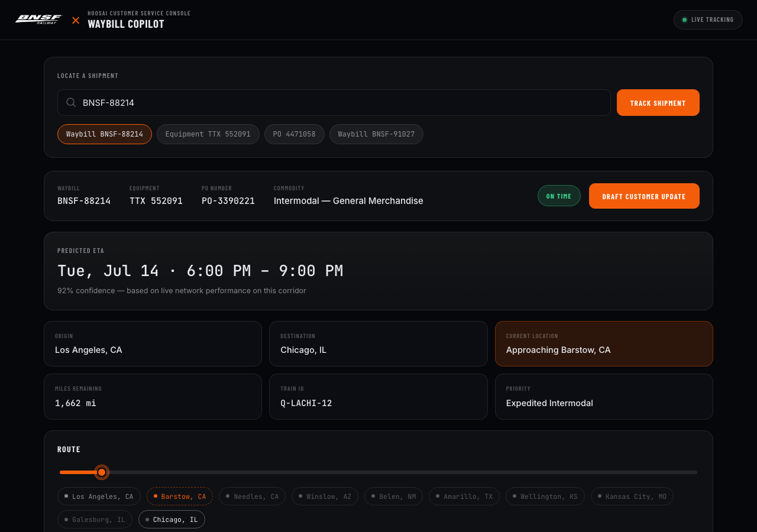Click the route progress track bar

pyautogui.click(x=378, y=472)
